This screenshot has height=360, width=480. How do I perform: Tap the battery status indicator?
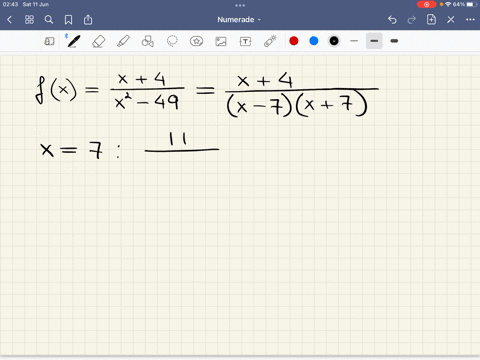[472, 4]
